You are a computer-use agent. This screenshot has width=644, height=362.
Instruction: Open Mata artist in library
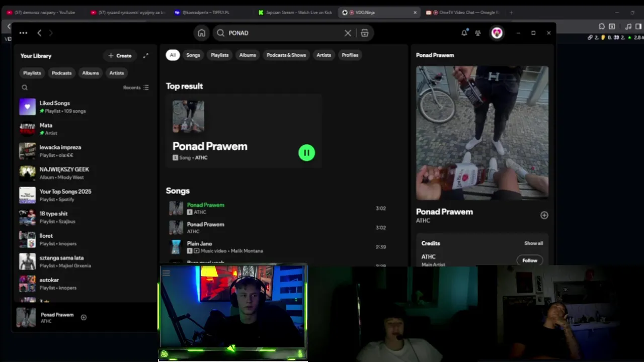(x=84, y=129)
